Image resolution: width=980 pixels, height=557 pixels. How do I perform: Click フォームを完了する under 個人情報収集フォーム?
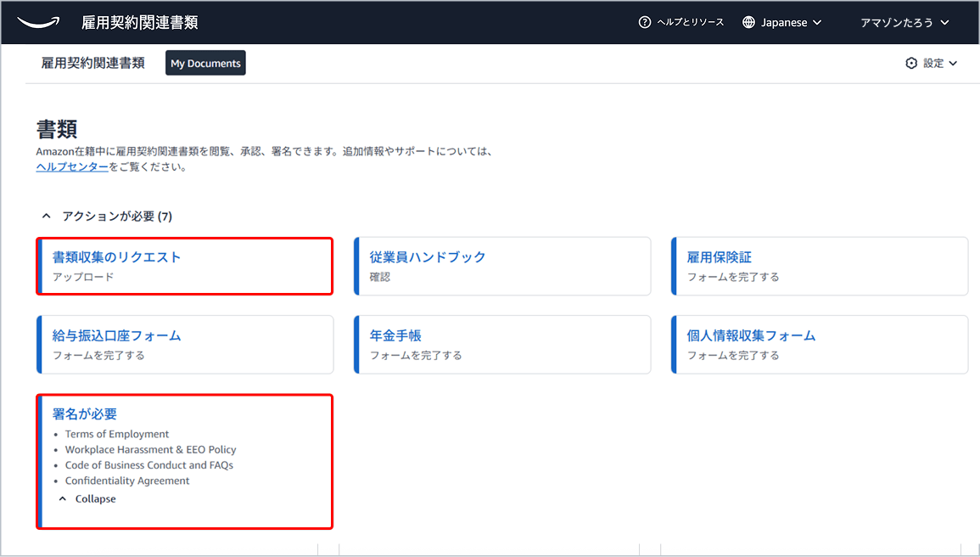[x=733, y=355]
